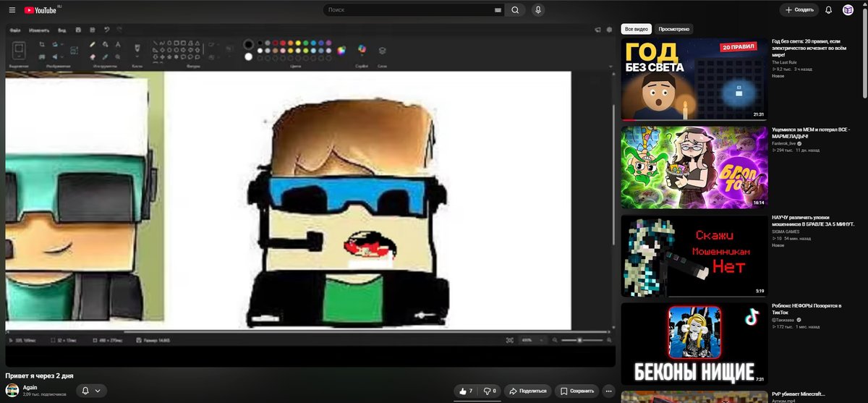Pick the yellow color swatch in Paint palette
Viewport: 868px width, 403px height.
click(298, 43)
